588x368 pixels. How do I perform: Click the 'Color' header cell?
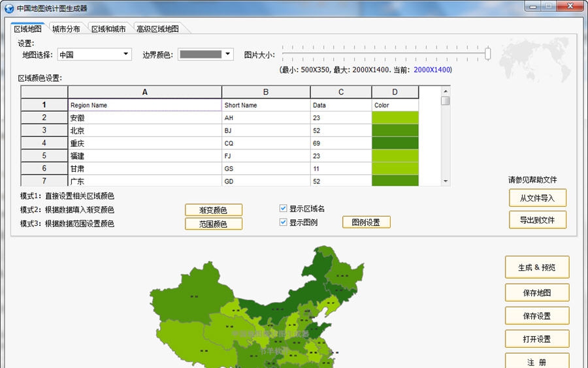pyautogui.click(x=395, y=105)
